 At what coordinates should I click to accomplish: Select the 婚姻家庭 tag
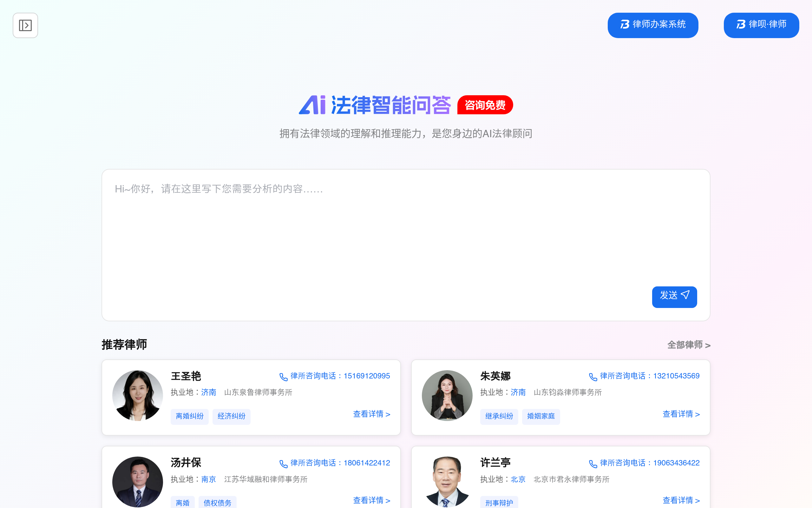[x=541, y=416]
